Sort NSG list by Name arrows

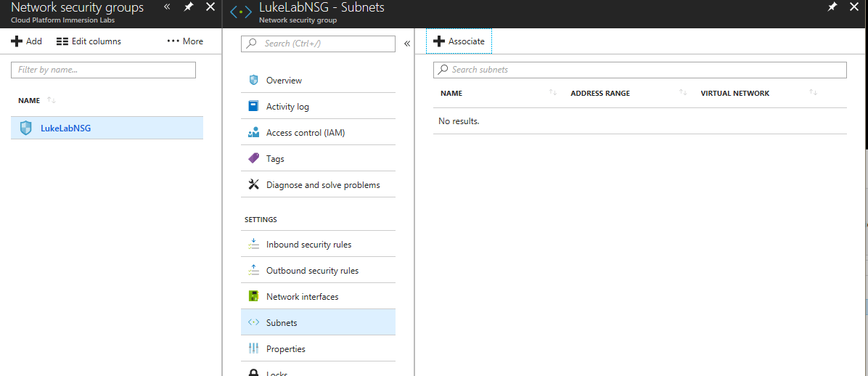[x=52, y=100]
